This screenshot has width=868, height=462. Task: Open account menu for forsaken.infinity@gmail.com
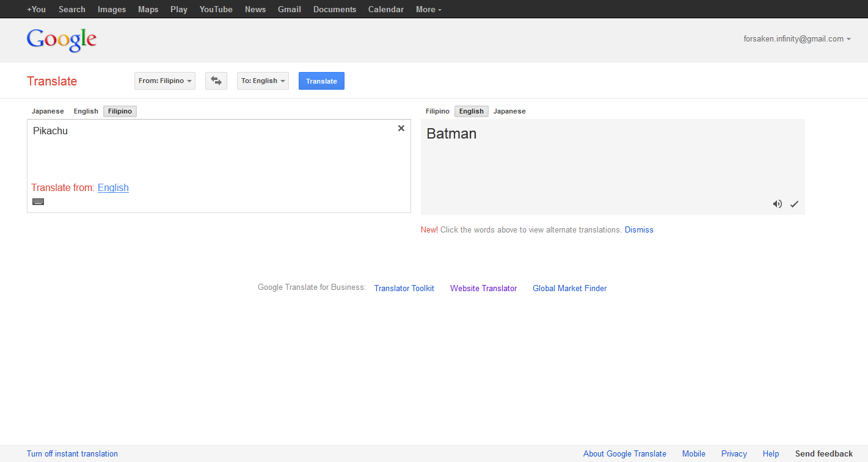797,38
